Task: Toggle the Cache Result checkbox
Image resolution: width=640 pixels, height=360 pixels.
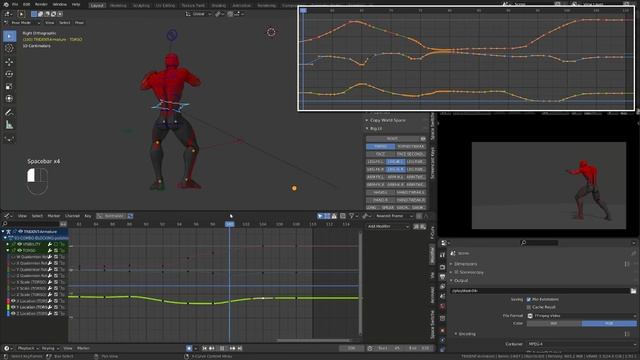Action: (529, 307)
